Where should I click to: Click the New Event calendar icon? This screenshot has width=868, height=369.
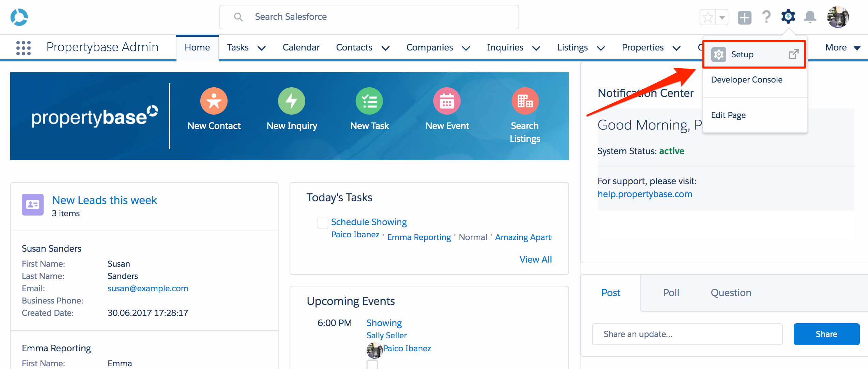click(x=447, y=101)
